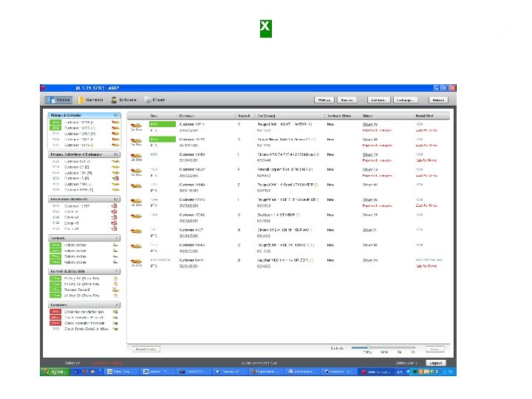Click the End task... button
532x399 pixels.
[x=378, y=100]
